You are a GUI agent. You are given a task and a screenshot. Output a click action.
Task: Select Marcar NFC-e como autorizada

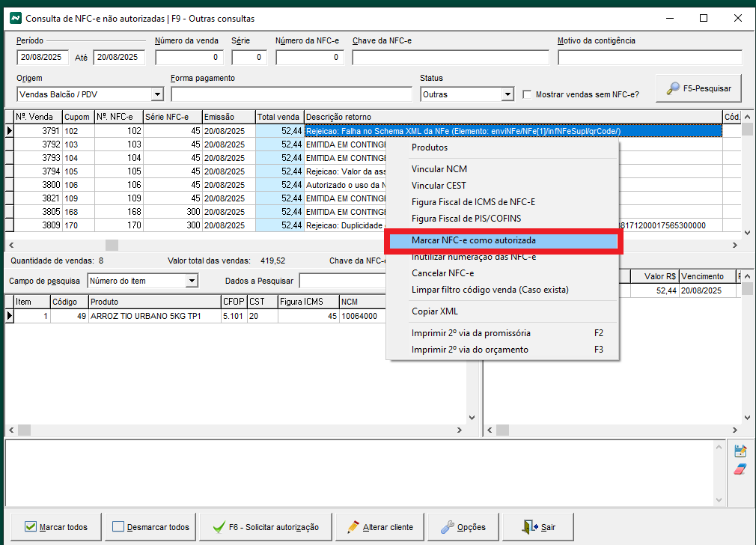tap(473, 241)
